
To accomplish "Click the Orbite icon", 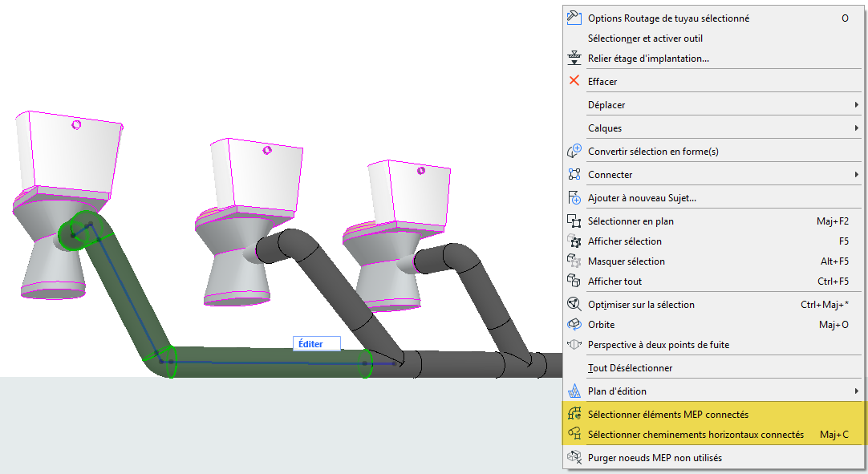I will 574,324.
